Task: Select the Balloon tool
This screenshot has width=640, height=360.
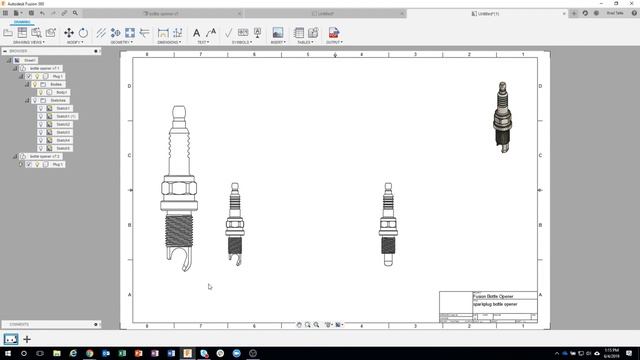Action: click(x=313, y=33)
